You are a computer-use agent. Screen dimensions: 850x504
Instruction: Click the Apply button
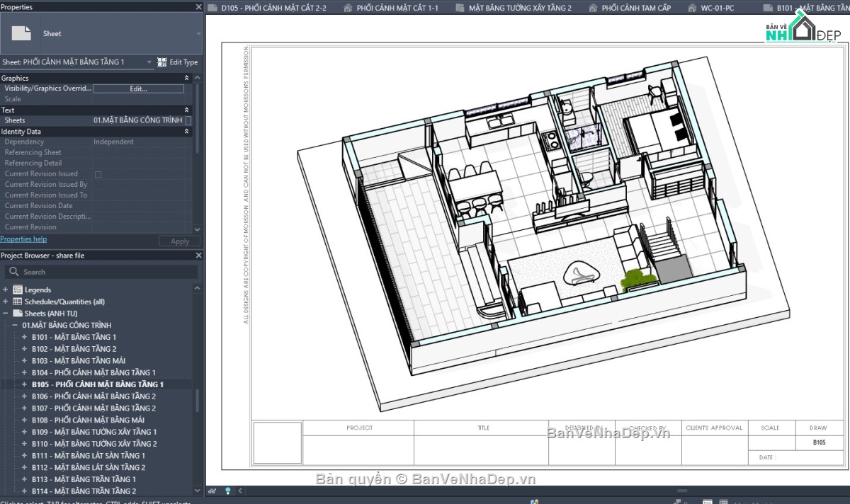[180, 241]
